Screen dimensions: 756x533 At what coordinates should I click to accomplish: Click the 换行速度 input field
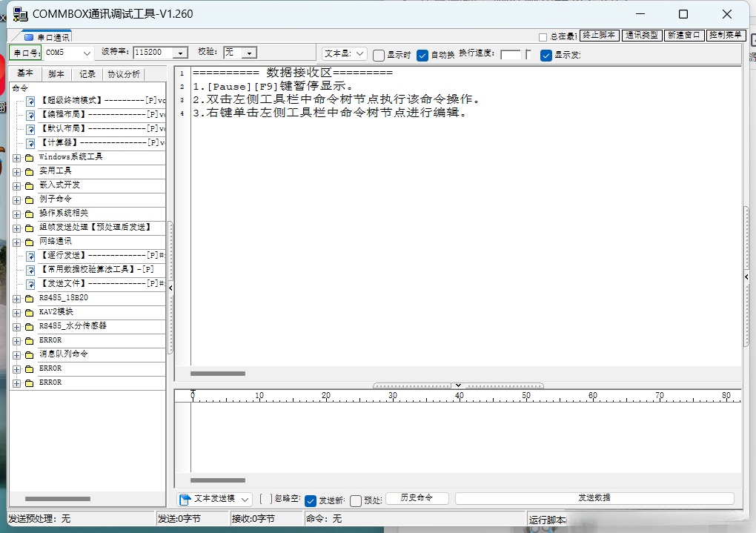[x=511, y=55]
